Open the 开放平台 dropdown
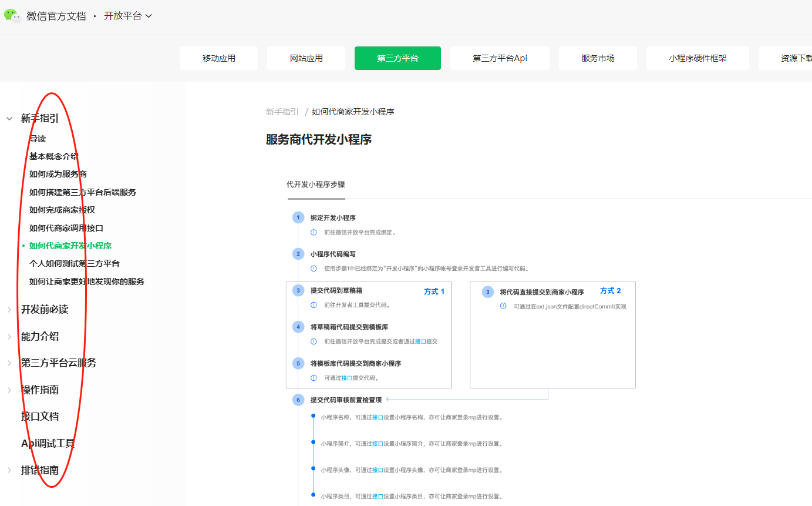Screen dimensions: 812x506 [128, 16]
